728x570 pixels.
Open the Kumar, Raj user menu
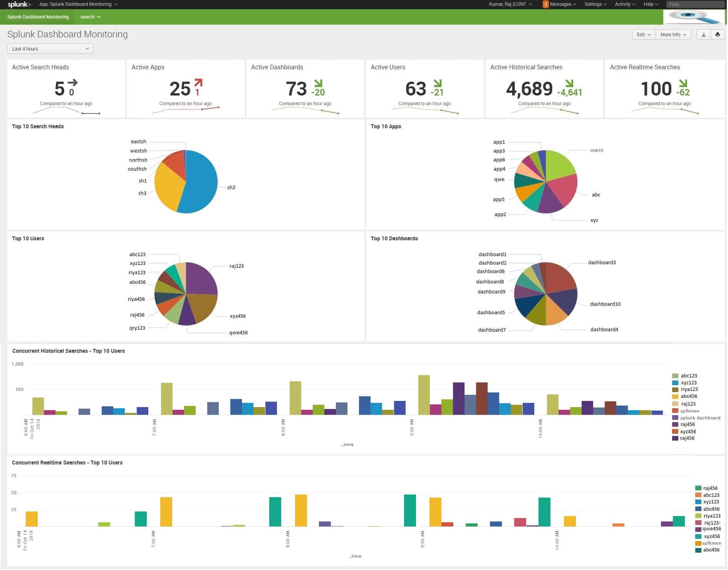click(511, 4)
